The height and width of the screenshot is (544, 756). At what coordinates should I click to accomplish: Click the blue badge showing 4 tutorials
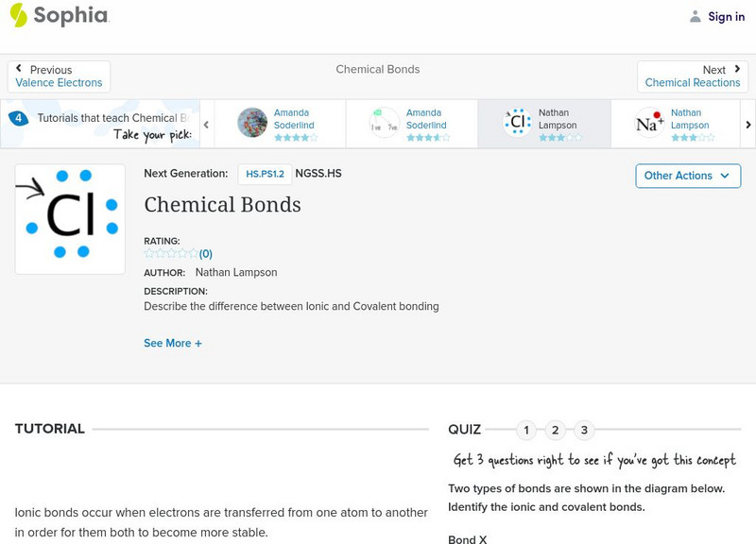tap(18, 118)
